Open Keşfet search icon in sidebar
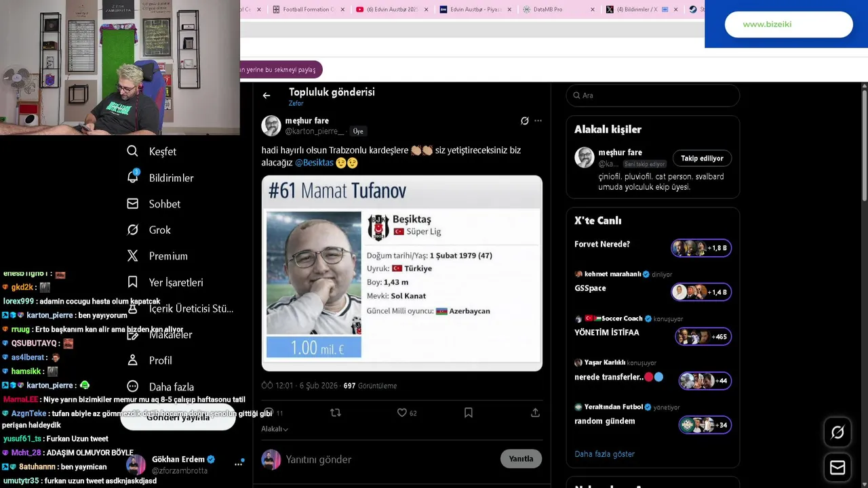Screen dimensions: 868x488 pos(132,151)
